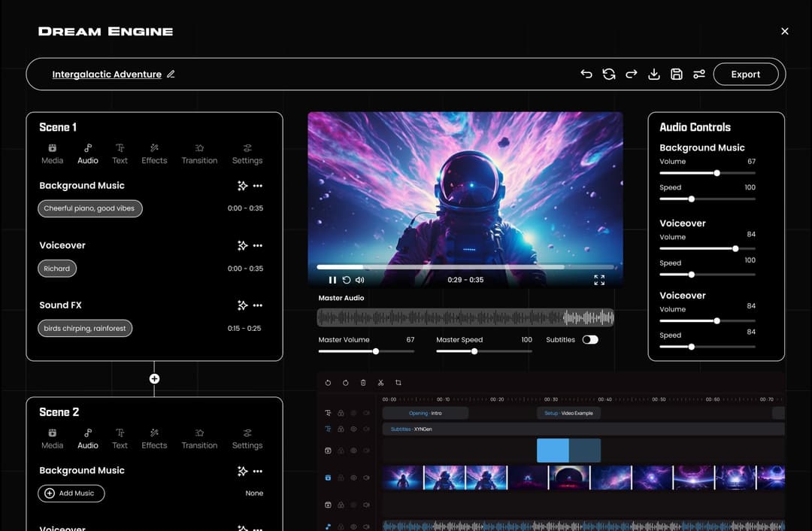
Task: Open project settings via the sliders icon
Action: coord(699,74)
